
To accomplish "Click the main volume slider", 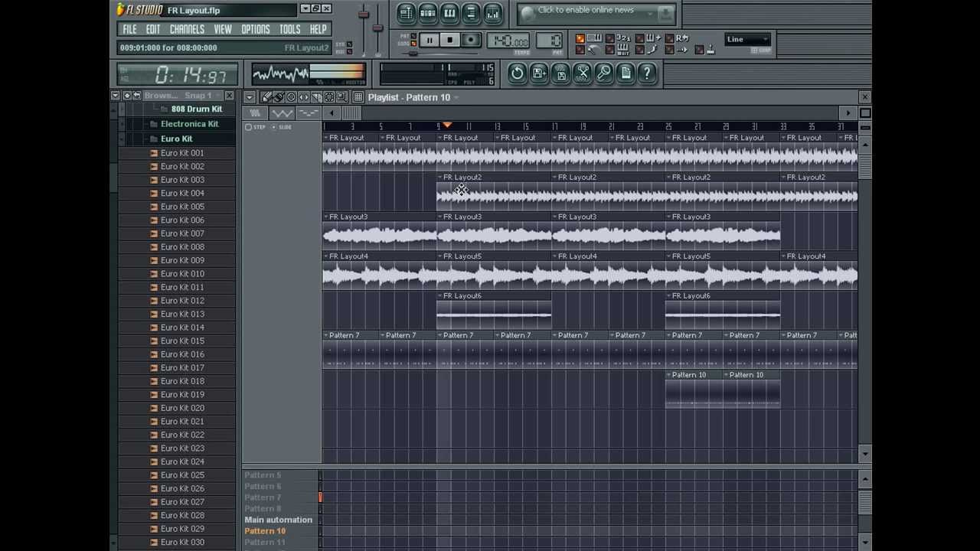I will (x=364, y=15).
